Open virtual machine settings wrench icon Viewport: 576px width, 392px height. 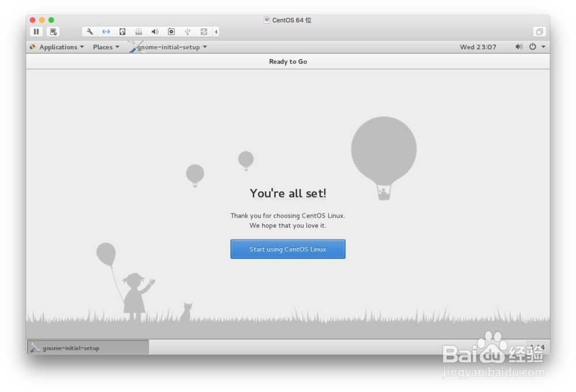click(x=90, y=32)
